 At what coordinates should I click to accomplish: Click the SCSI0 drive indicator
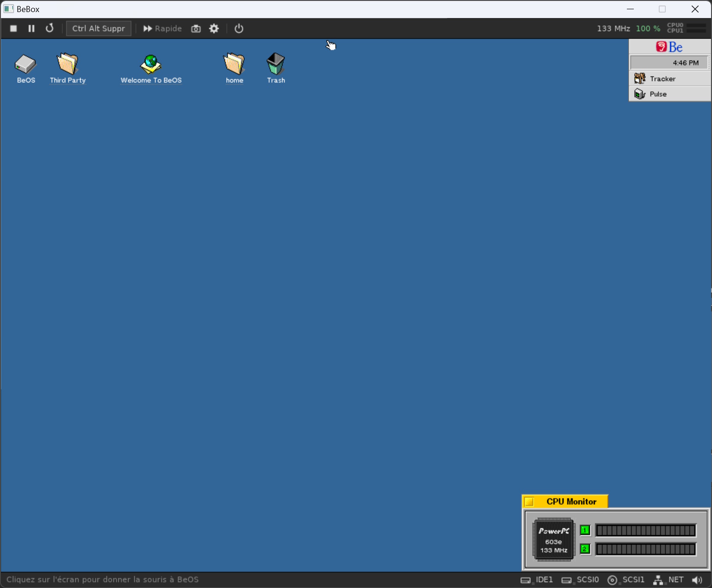580,580
